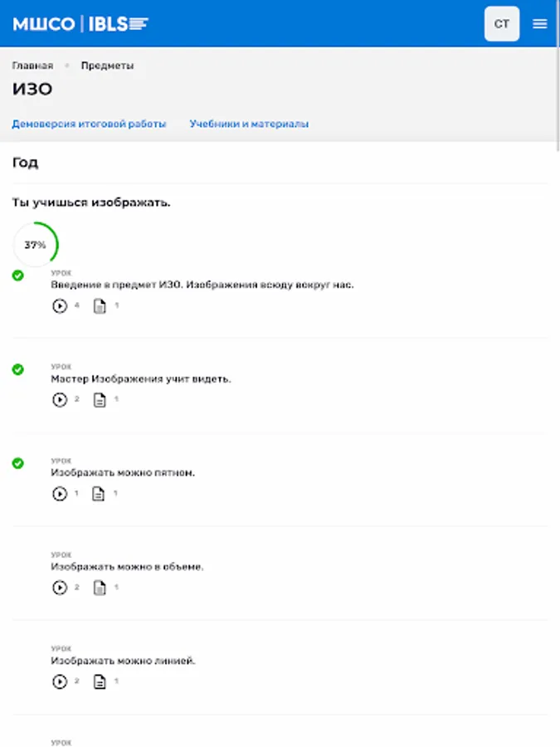Click the CT user avatar button
The width and height of the screenshot is (560, 747).
click(502, 24)
